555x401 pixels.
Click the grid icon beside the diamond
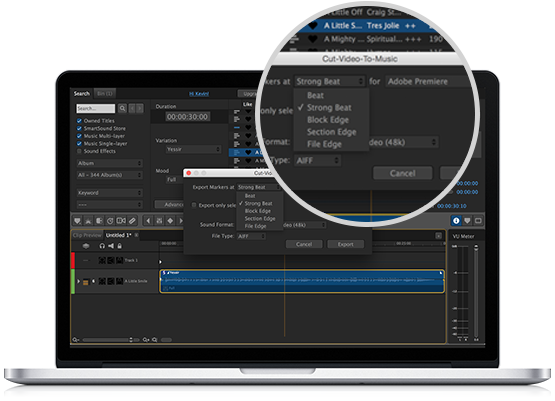[x=159, y=221]
